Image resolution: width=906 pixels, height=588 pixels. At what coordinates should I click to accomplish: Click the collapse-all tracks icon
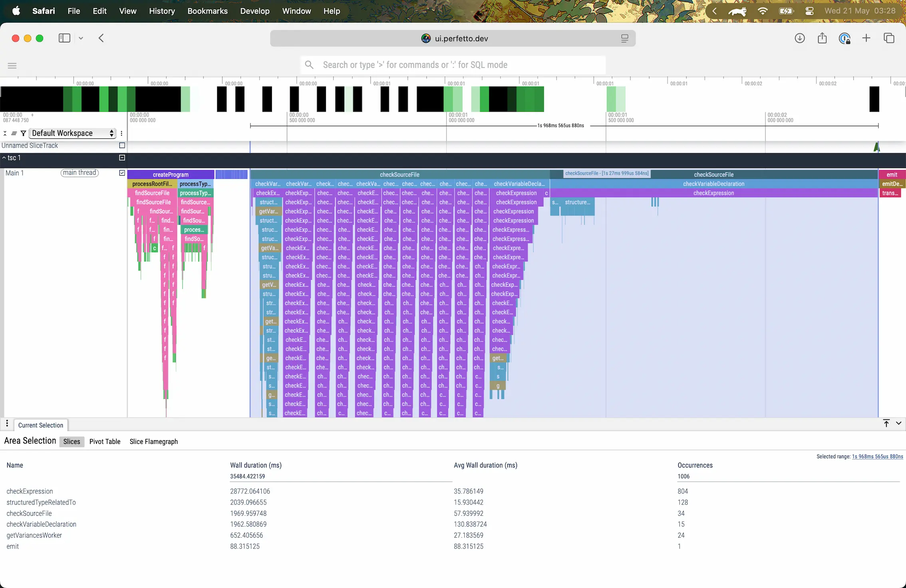(x=4, y=133)
